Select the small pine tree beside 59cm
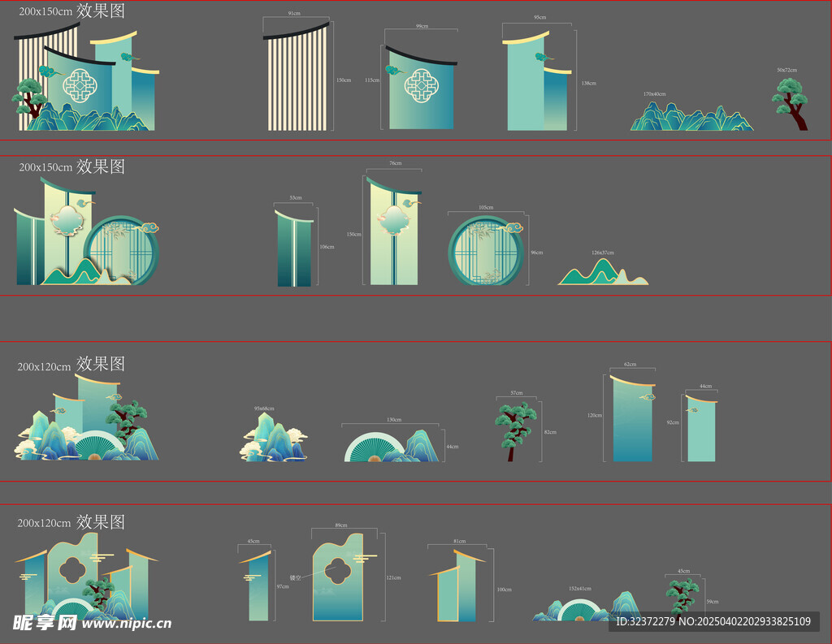The image size is (832, 644). pos(682,599)
